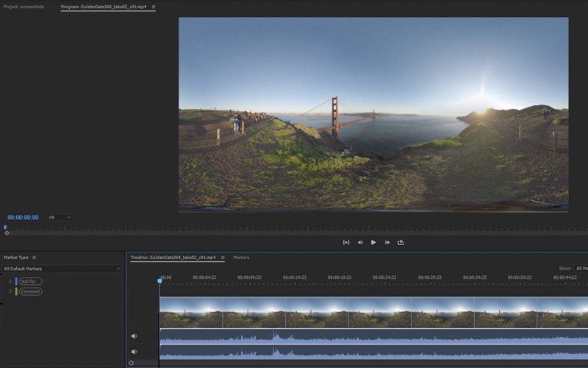Step back one frame
The image size is (588, 368).
tap(360, 242)
